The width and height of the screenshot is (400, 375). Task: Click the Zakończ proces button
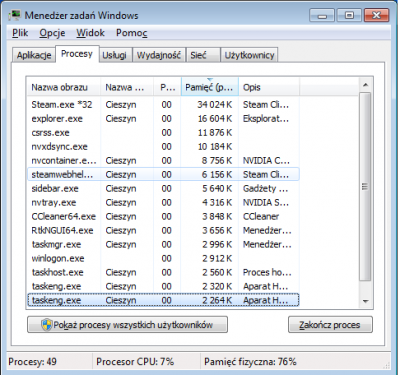pos(330,325)
